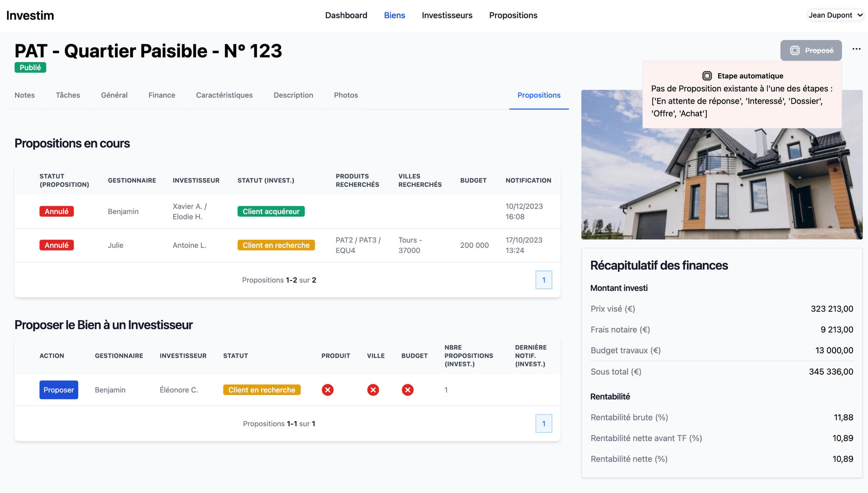This screenshot has height=493, width=868.
Task: Click Annulé badge on Benjamin's proposition
Action: 57,212
